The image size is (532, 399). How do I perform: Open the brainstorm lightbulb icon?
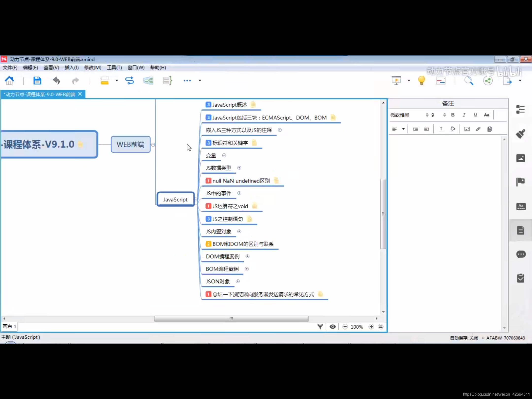(x=421, y=81)
